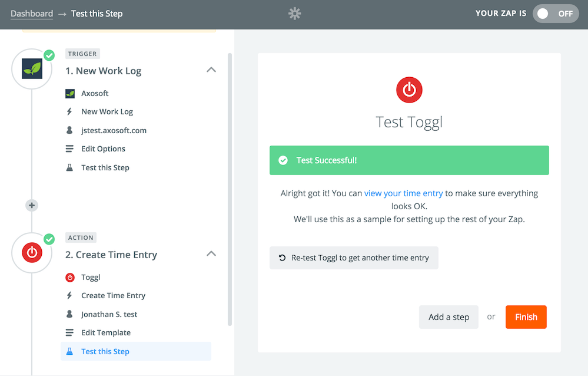Collapse the Create Time Entry action section

pos(211,253)
